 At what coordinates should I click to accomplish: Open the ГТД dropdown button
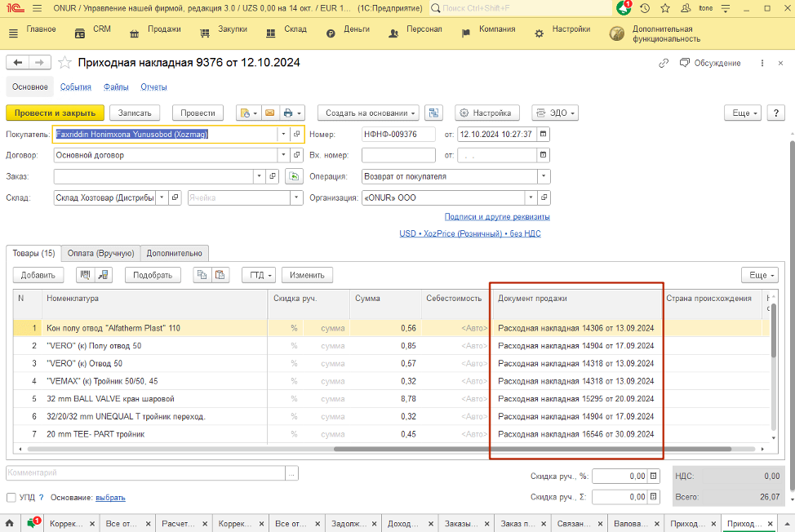coord(258,275)
